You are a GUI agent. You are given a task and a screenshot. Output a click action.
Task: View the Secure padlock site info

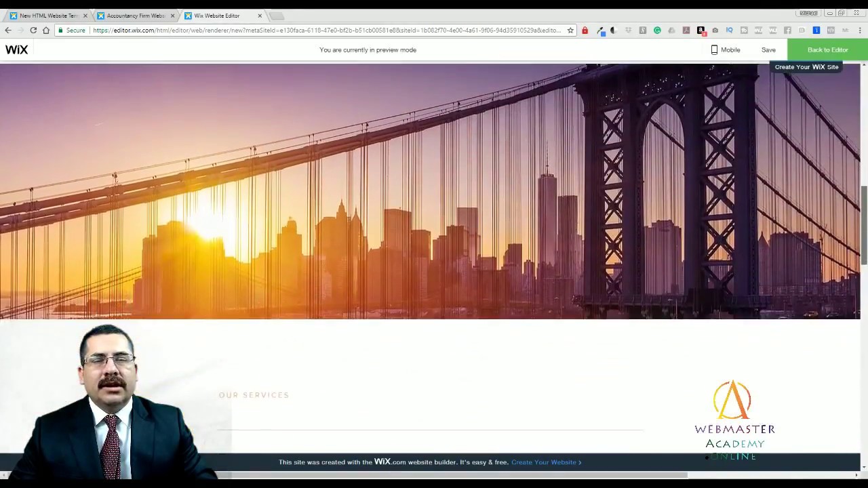click(72, 30)
